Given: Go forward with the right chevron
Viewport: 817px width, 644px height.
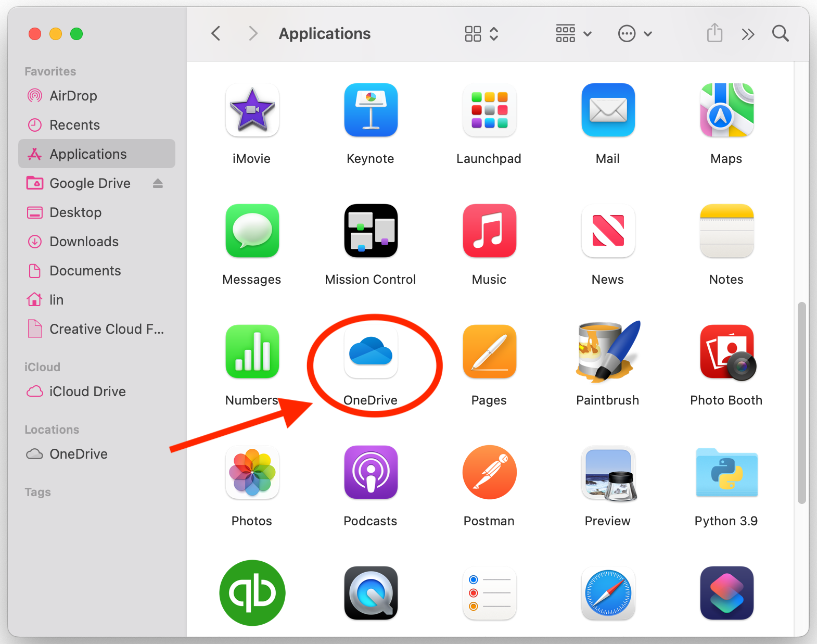Looking at the screenshot, I should coord(253,34).
